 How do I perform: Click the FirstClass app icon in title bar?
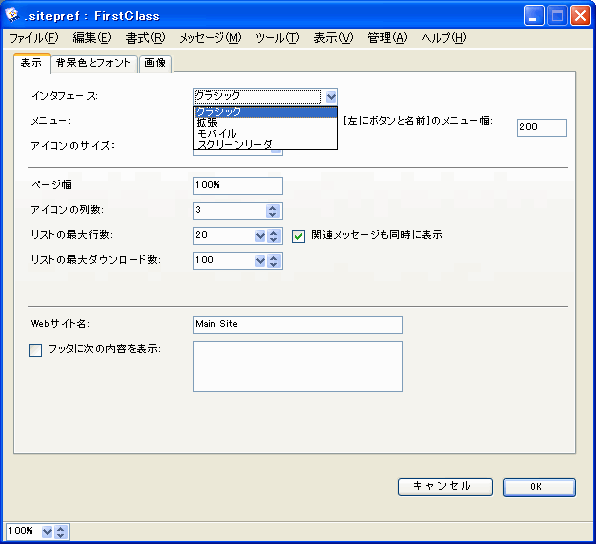(12, 14)
